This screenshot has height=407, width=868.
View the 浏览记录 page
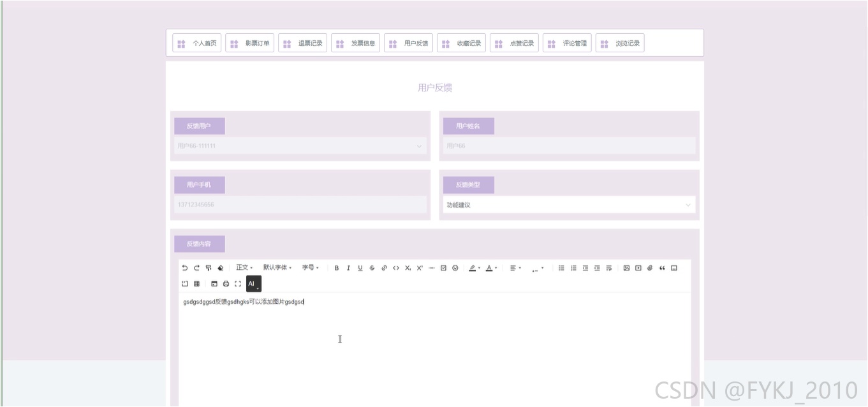click(620, 43)
